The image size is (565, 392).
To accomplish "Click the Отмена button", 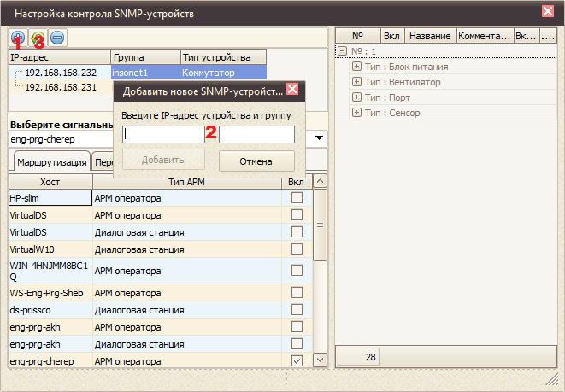I will [x=256, y=161].
